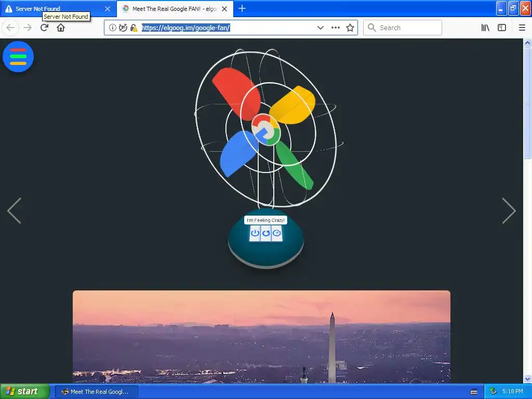532x399 pixels.
Task: Go to previous page with left arrow
Action: (14, 211)
